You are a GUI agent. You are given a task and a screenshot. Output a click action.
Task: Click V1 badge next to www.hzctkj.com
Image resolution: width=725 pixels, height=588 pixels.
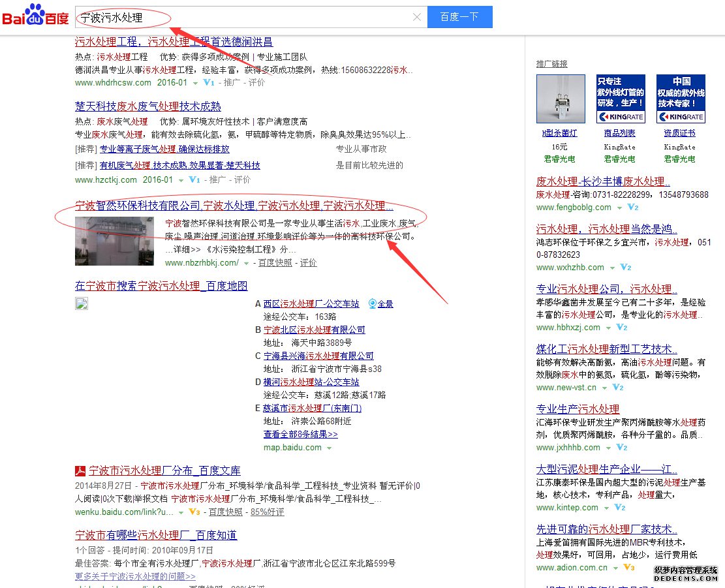click(x=194, y=180)
